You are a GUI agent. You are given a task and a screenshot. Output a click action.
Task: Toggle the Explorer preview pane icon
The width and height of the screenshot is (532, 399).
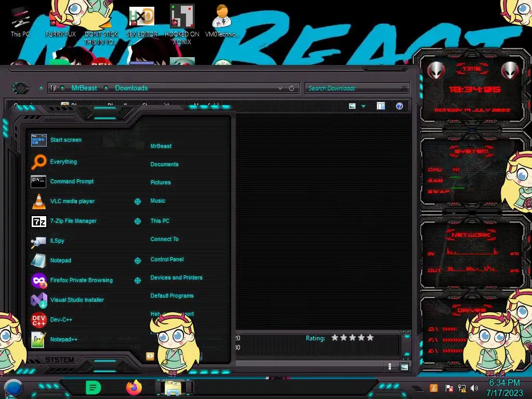tap(381, 106)
